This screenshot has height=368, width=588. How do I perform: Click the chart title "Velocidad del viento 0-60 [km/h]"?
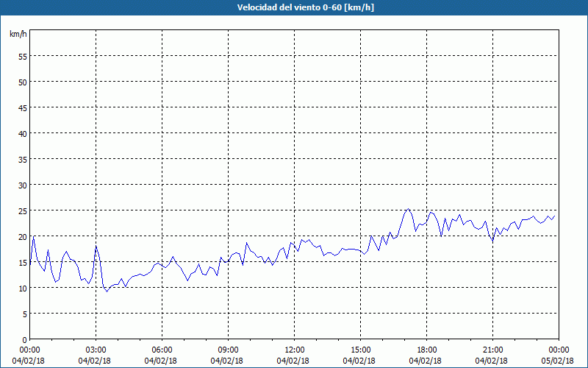point(305,7)
